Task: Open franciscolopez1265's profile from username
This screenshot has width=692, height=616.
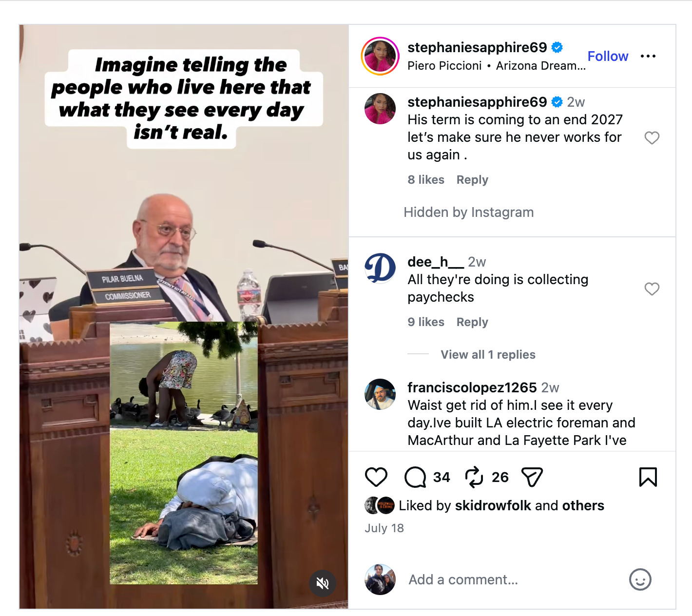Action: (472, 387)
